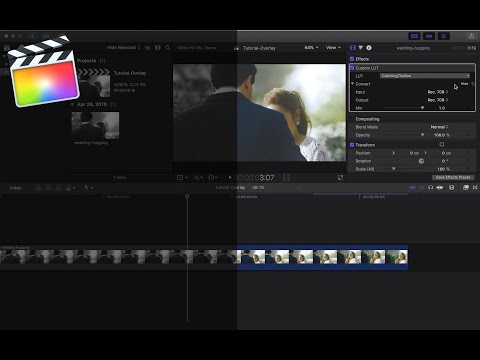Open the viewer zoom percentage dropdown
This screenshot has height=360, width=480.
(x=311, y=48)
